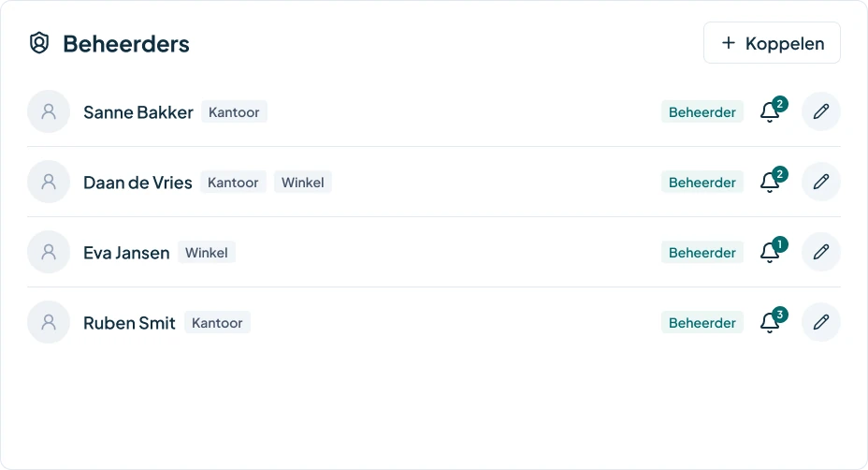
Task: Click Daan de Vries's avatar icon
Action: [x=49, y=182]
